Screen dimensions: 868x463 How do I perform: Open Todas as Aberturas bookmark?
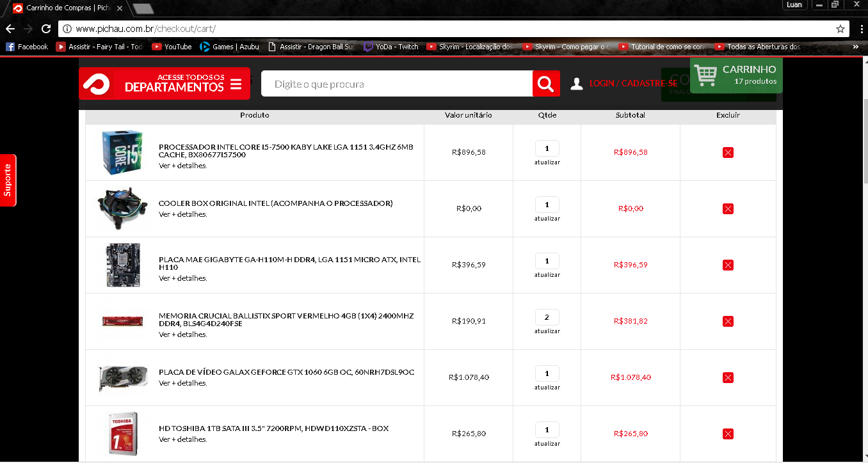[758, 47]
